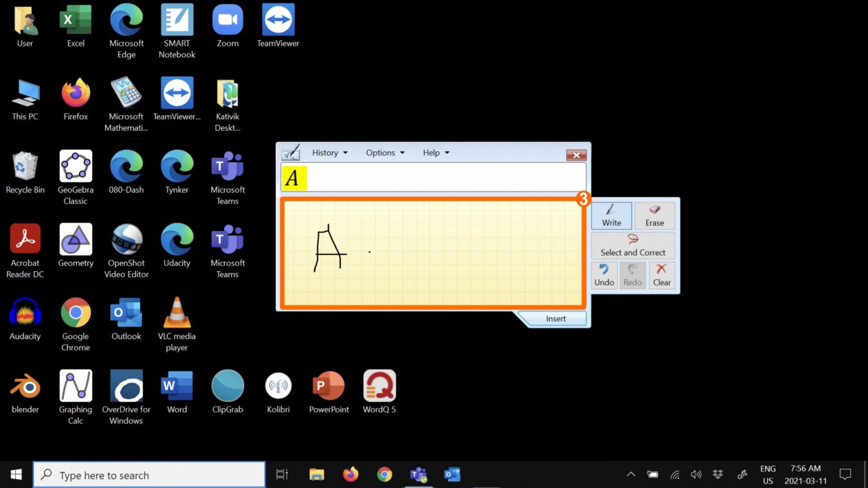868x488 pixels.
Task: Open the WordQ 5 desktop shortcut
Action: (379, 391)
